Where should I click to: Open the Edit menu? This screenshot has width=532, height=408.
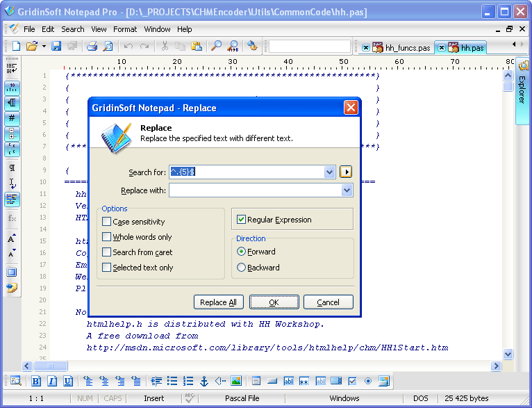[48, 29]
